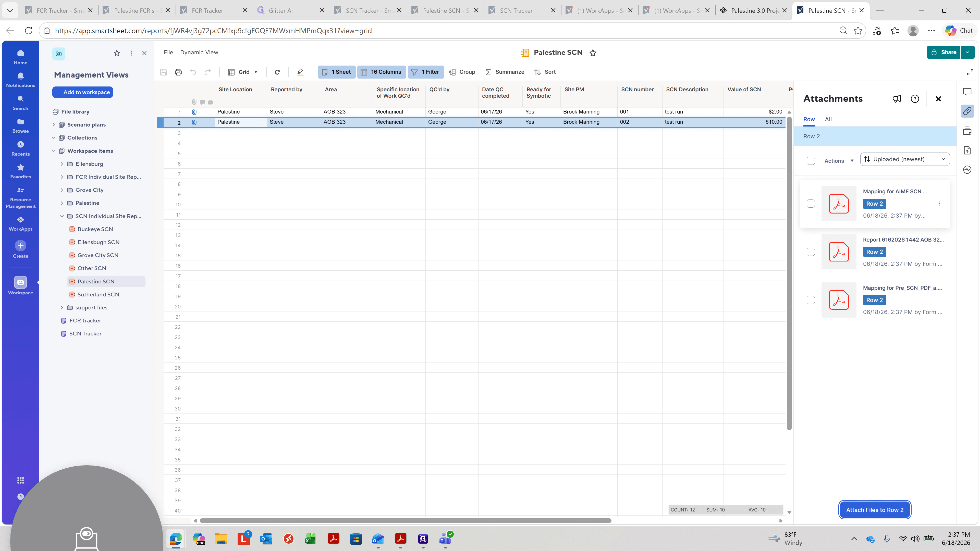
Task: Expand the Scenario plans section
Action: tap(54, 125)
